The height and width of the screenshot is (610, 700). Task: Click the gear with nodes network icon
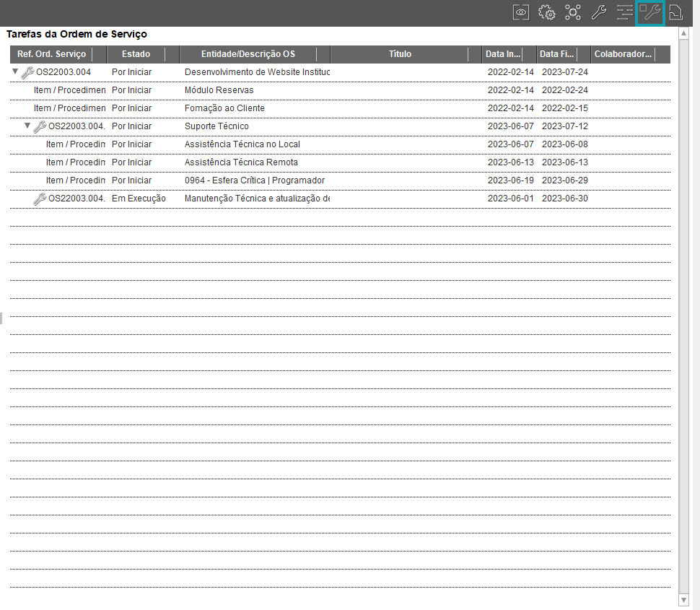[x=573, y=12]
